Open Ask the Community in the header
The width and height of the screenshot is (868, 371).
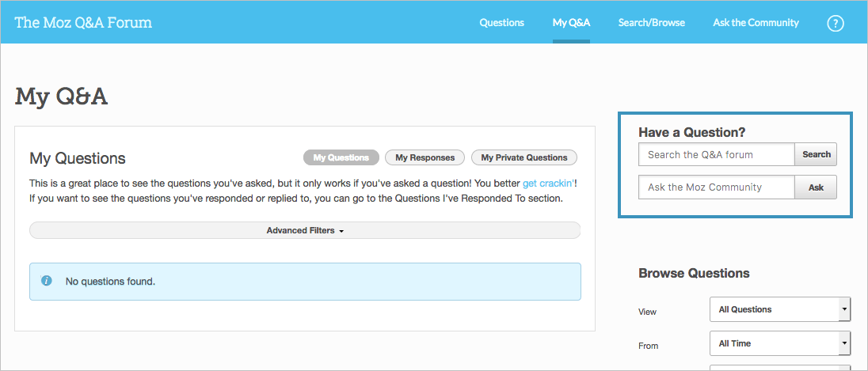(756, 22)
